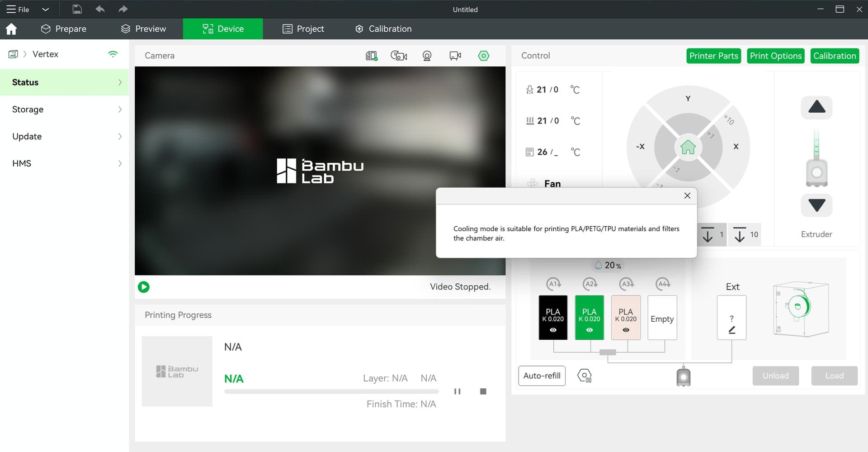868x452 pixels.
Task: Close the cooling mode tooltip popup
Action: tap(687, 195)
